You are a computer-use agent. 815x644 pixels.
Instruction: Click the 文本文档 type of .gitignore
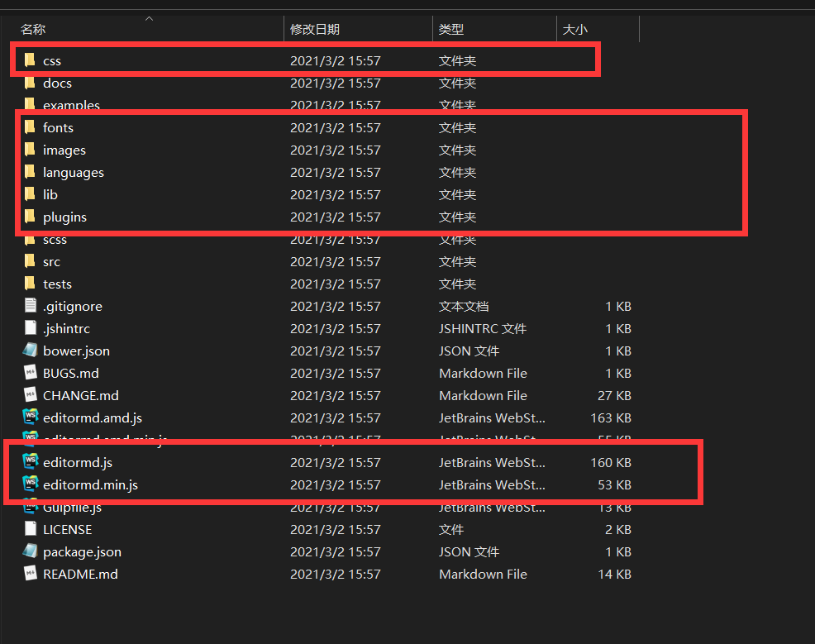pyautogui.click(x=464, y=307)
